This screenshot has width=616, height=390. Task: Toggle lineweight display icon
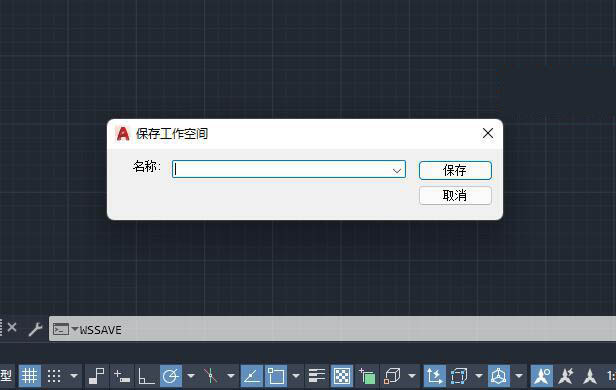pyautogui.click(x=317, y=376)
